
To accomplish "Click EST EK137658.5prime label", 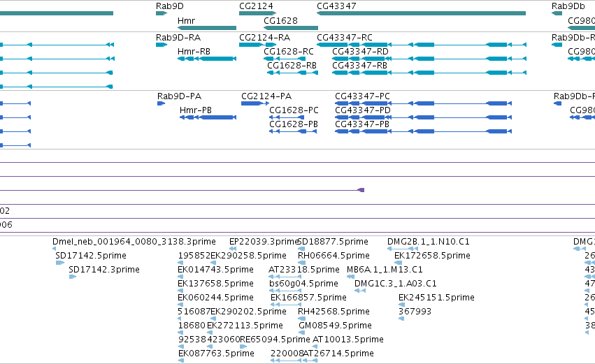I will [x=215, y=284].
